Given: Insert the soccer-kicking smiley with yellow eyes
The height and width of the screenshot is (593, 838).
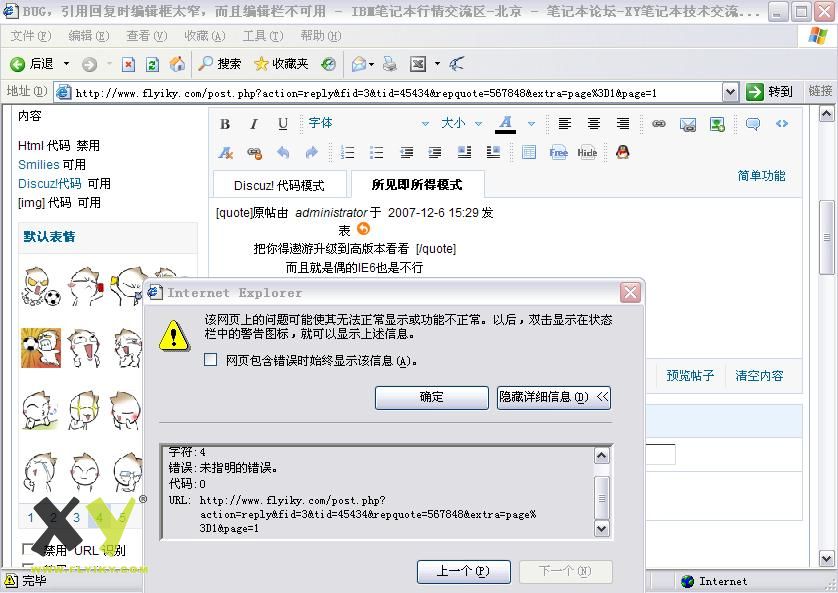Looking at the screenshot, I should click(41, 286).
